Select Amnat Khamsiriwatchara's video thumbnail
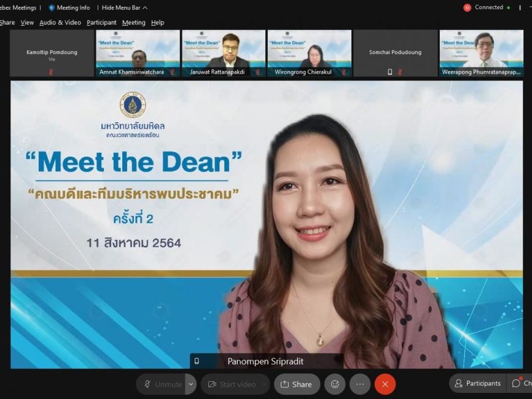Screen dimensions: 532x399 138,53
